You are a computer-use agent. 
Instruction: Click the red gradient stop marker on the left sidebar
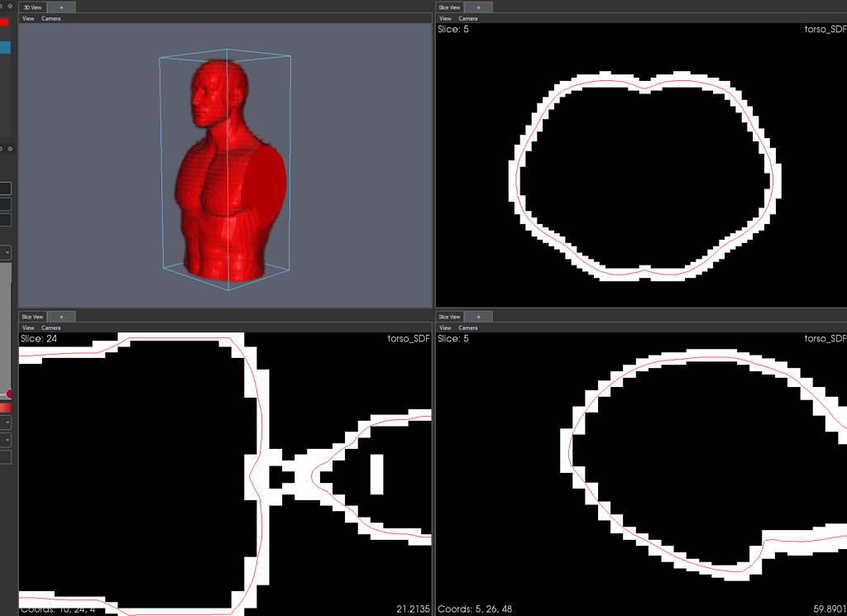click(x=9, y=393)
